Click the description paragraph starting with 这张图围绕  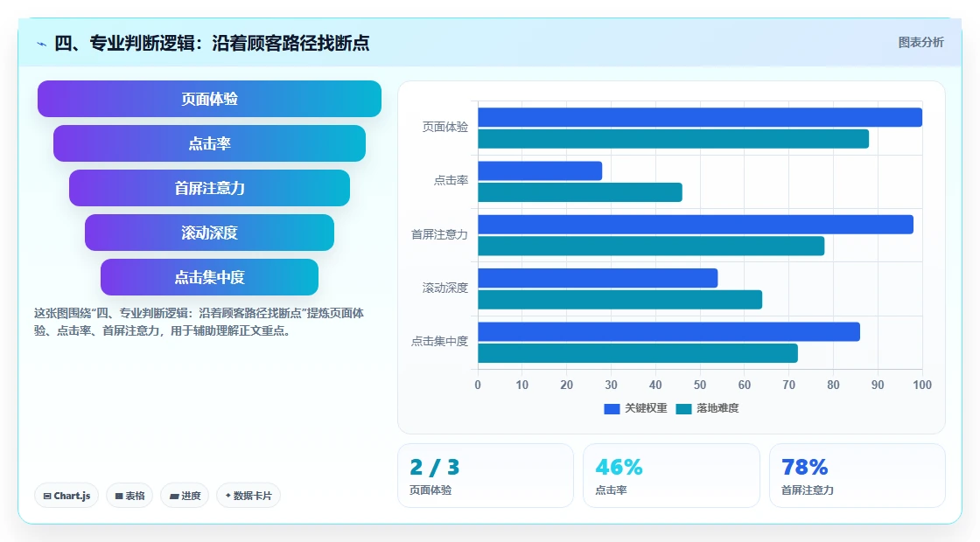click(199, 323)
